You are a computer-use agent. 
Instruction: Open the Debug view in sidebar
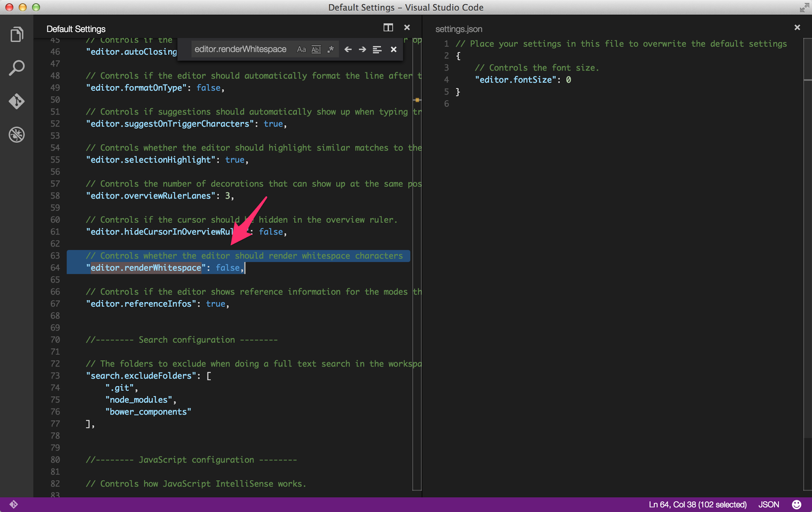click(17, 135)
